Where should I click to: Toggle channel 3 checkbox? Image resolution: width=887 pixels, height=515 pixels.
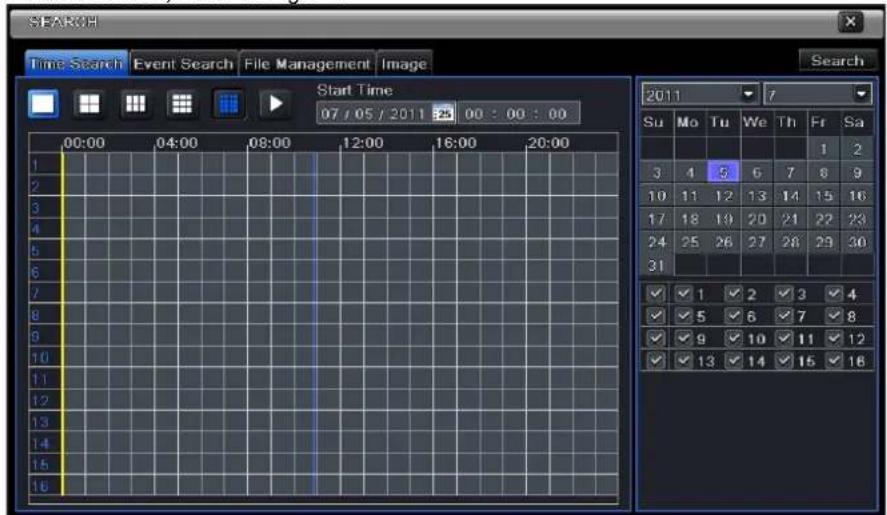click(x=784, y=293)
